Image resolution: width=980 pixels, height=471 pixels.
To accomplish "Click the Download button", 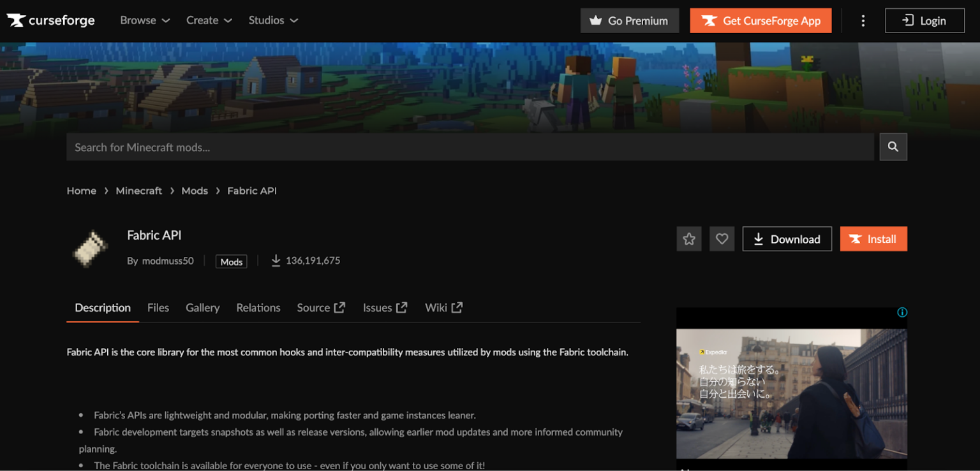I will pyautogui.click(x=787, y=239).
